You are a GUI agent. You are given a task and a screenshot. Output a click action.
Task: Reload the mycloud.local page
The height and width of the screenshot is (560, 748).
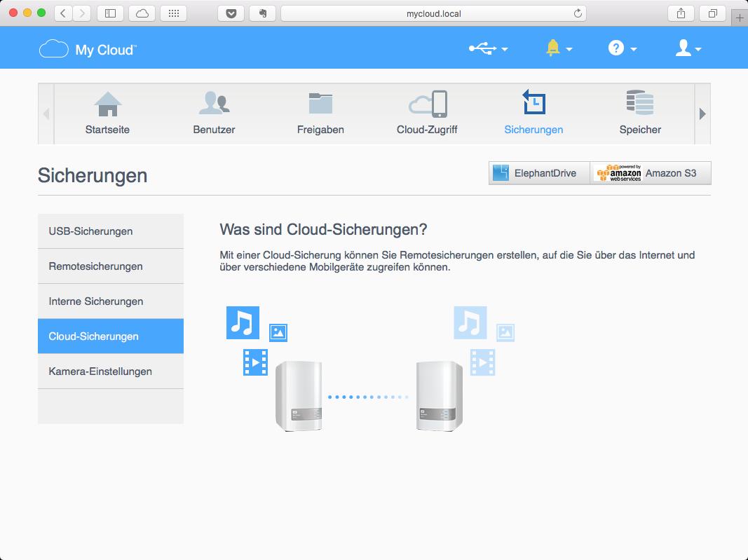click(578, 13)
